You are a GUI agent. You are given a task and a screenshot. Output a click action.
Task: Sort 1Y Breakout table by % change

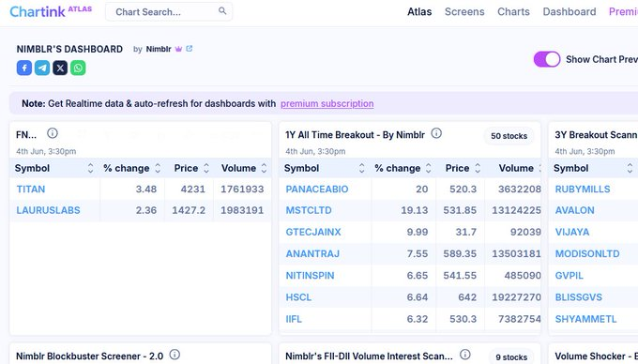click(x=428, y=168)
